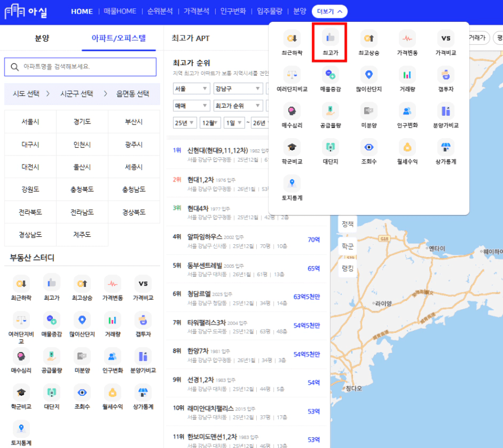Open 월세수익 icon under 부동산 스터디

(x=112, y=392)
